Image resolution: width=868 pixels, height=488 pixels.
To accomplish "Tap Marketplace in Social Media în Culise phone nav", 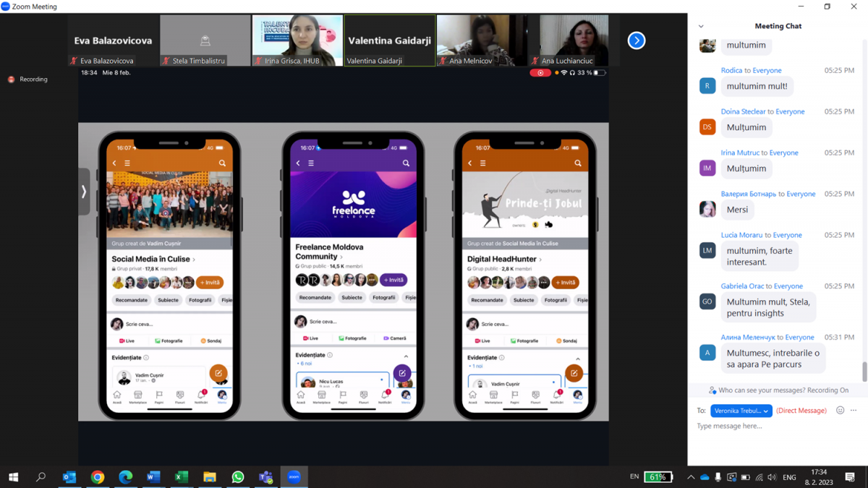I will [137, 397].
